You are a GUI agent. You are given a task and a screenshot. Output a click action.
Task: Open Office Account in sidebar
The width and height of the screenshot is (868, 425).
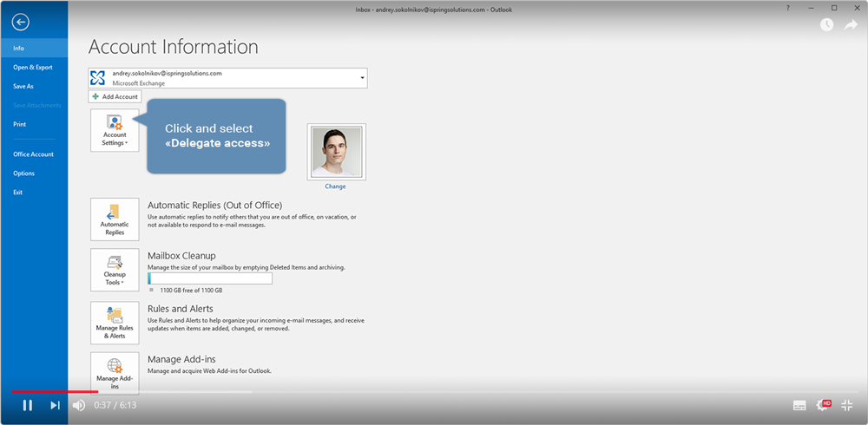[x=35, y=154]
